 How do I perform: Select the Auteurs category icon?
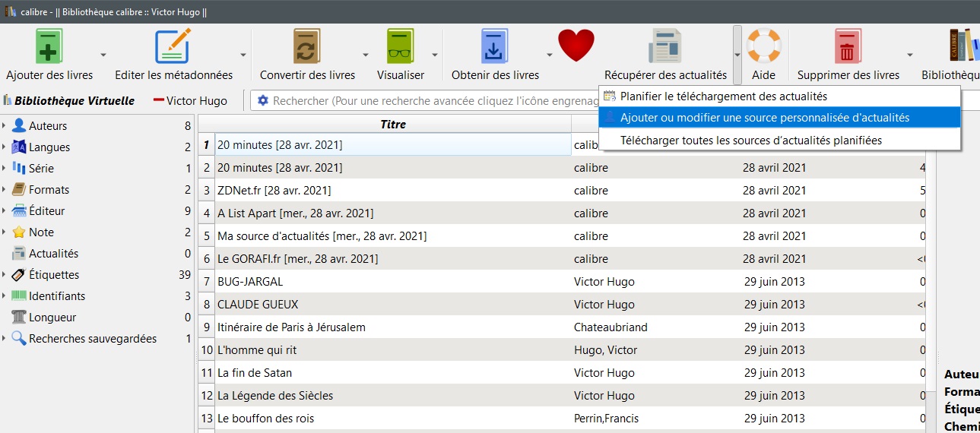pos(18,126)
